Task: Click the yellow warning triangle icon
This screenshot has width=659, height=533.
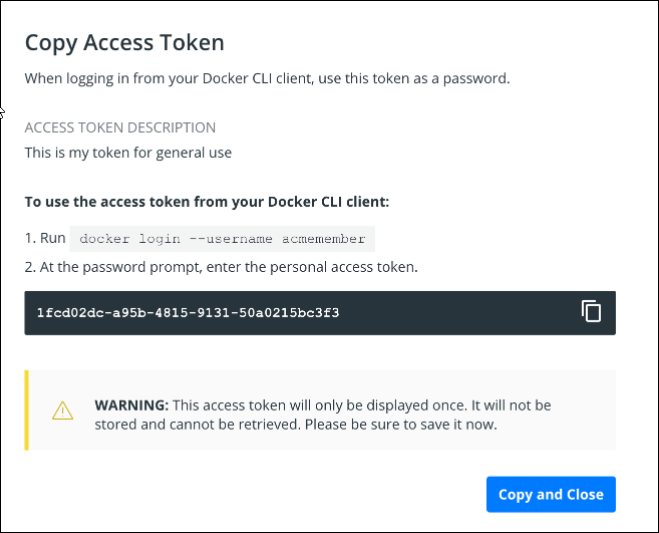Action: tap(63, 410)
